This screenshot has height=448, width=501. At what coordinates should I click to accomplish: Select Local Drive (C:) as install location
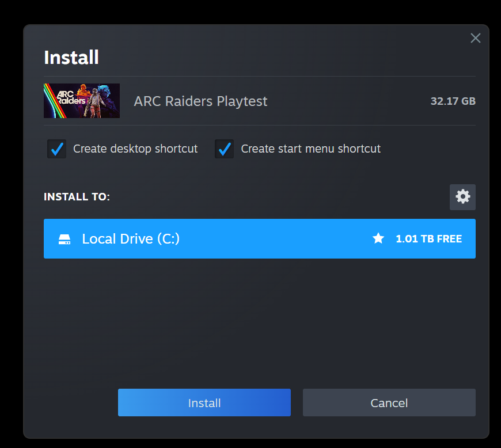click(x=260, y=239)
